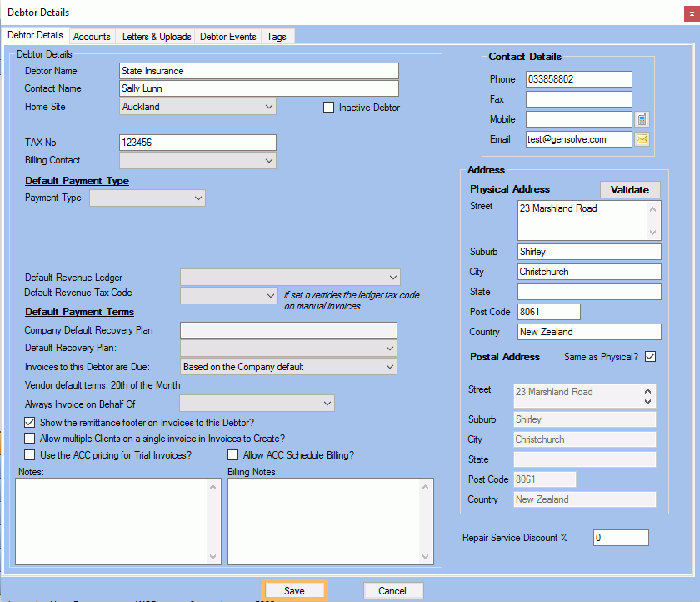
Task: Expand the Payment Type dropdown
Action: pyautogui.click(x=200, y=198)
